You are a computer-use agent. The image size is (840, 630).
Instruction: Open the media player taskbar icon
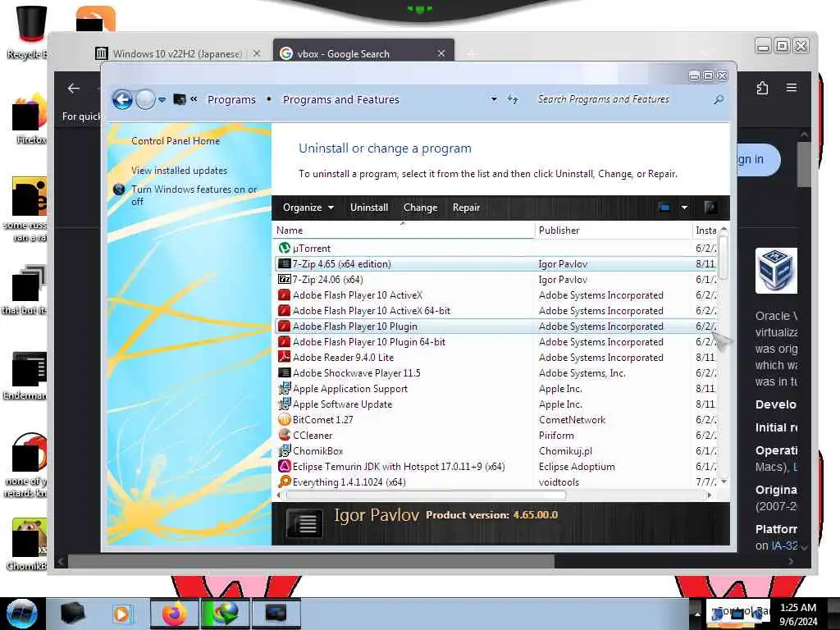coord(122,614)
